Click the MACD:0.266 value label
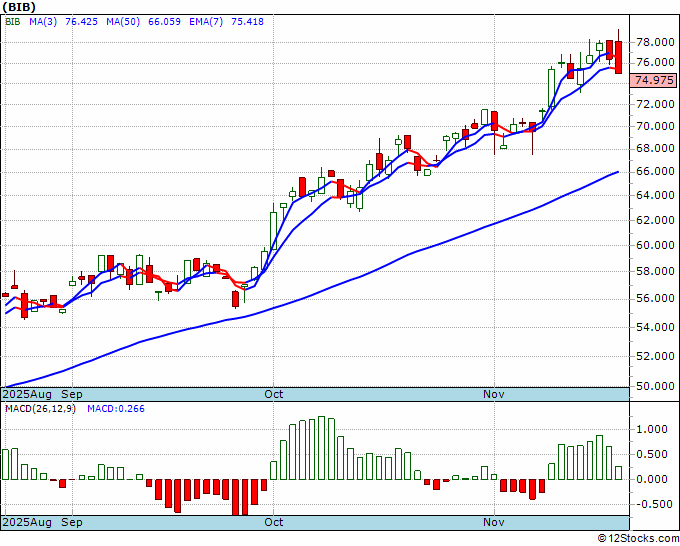Image resolution: width=680 pixels, height=546 pixels. (116, 409)
